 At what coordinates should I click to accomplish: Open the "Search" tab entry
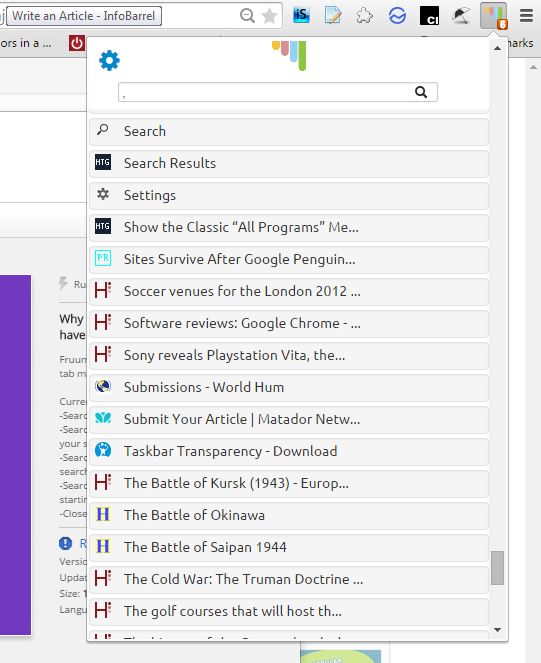point(289,132)
